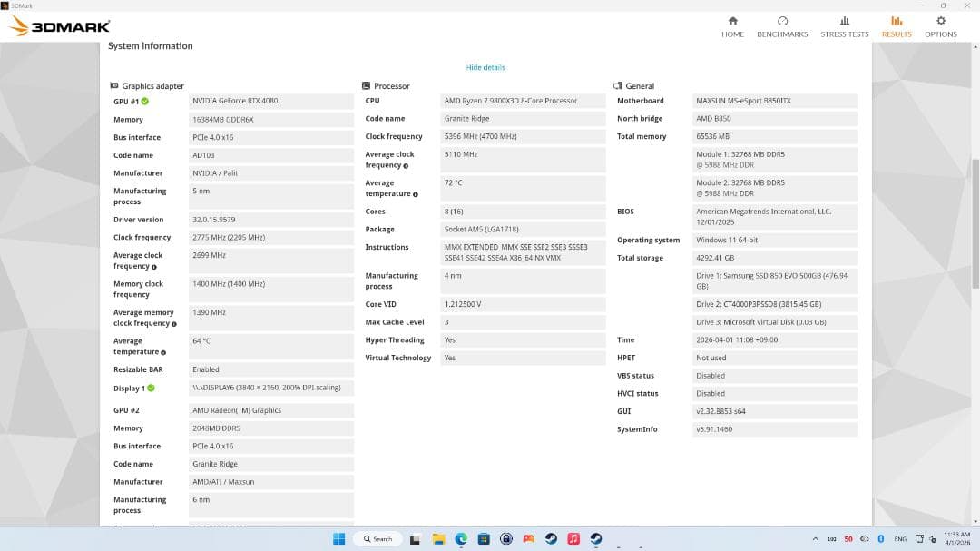Click the General section icon
The height and width of the screenshot is (551, 980).
click(x=618, y=85)
